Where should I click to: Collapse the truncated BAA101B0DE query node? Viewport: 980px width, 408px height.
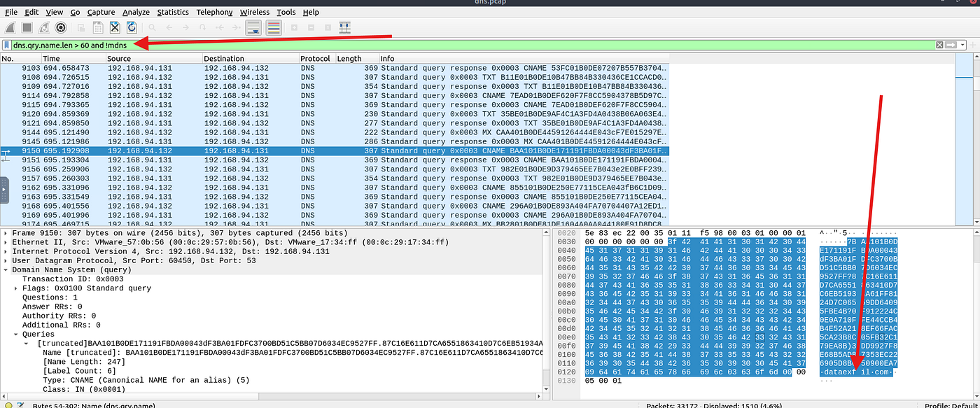click(x=27, y=344)
